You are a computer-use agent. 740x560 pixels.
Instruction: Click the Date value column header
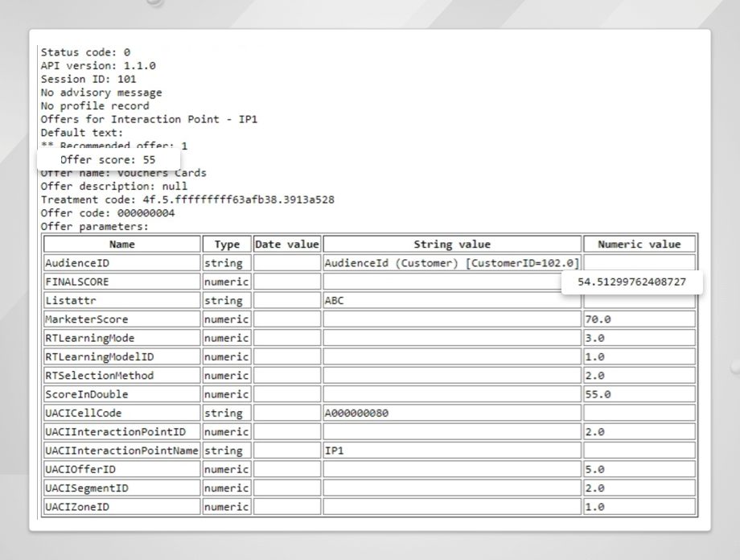[287, 244]
